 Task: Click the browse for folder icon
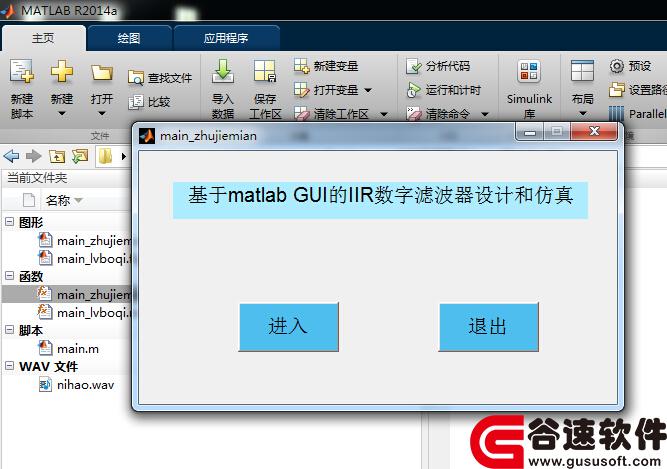coord(80,156)
